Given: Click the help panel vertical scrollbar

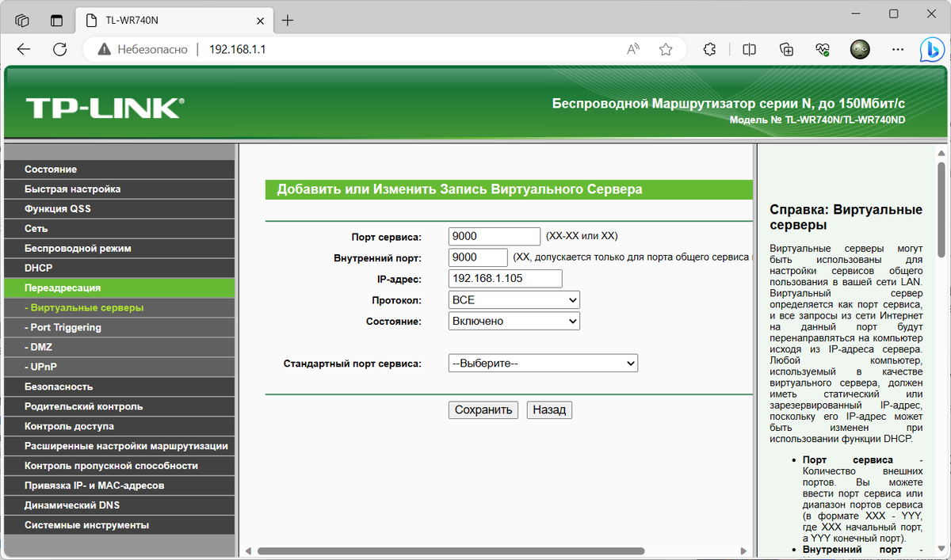Looking at the screenshot, I should 941,210.
